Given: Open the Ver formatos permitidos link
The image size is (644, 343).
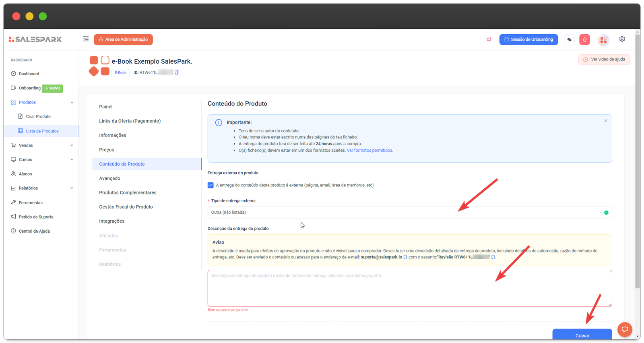Looking at the screenshot, I should (x=369, y=151).
